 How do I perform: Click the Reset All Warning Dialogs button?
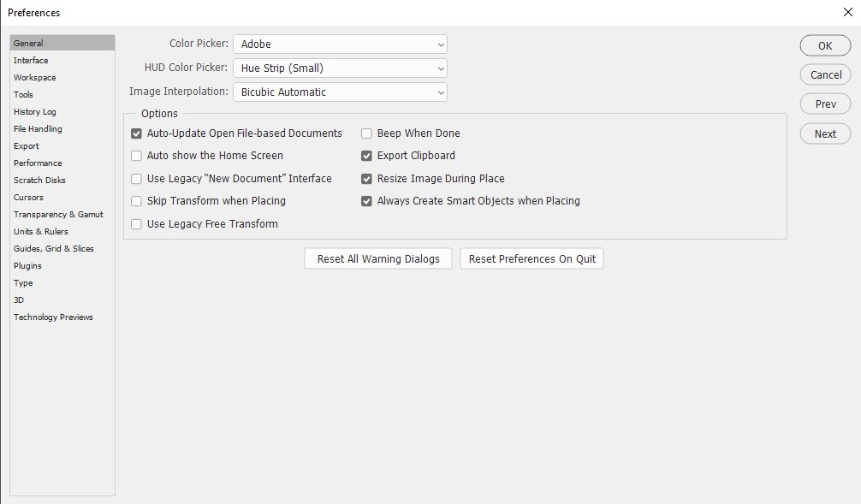[x=378, y=258]
